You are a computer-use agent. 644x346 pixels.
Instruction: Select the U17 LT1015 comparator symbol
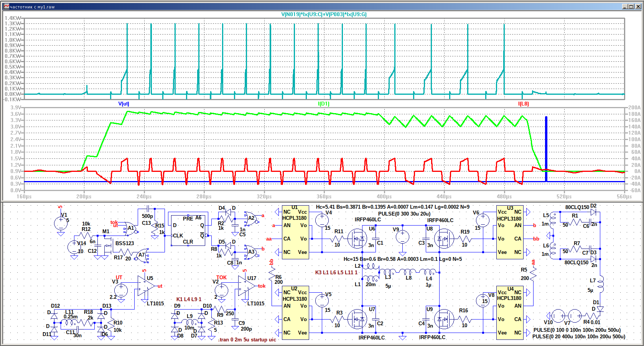click(247, 287)
